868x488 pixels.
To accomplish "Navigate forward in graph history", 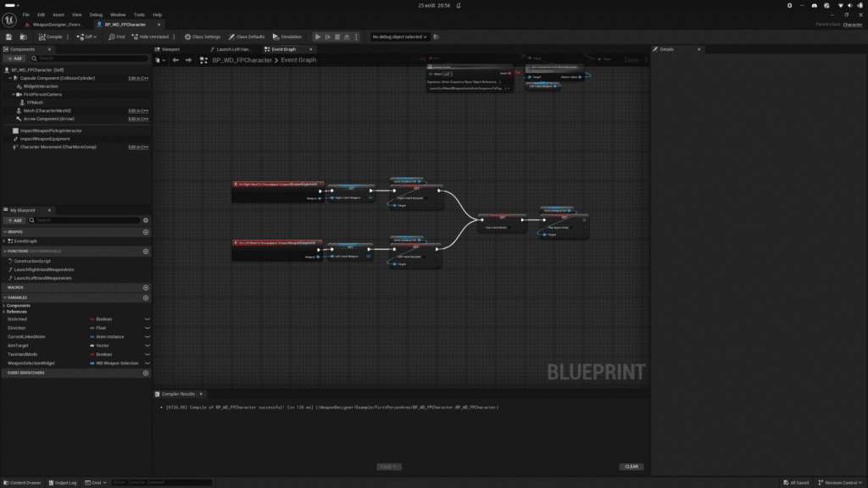I will [189, 60].
